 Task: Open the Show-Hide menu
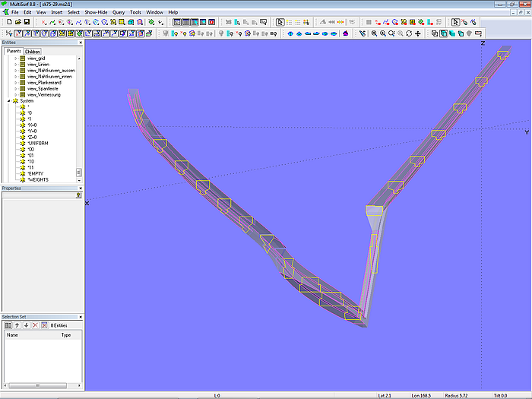96,13
